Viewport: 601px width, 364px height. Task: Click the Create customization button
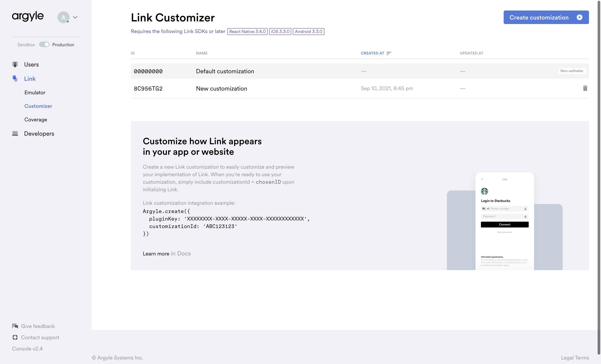pyautogui.click(x=546, y=17)
